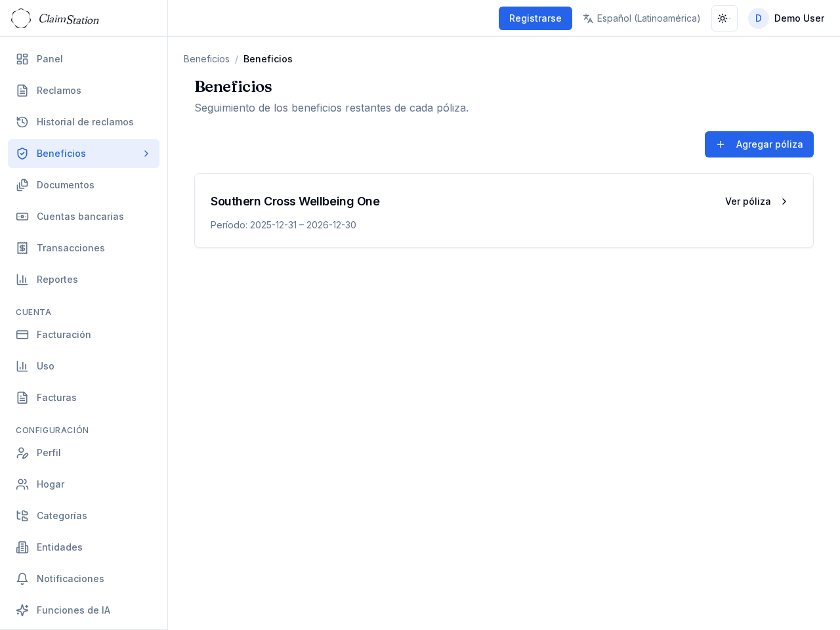
Task: Go to Reclamos in the sidebar
Action: pos(59,91)
